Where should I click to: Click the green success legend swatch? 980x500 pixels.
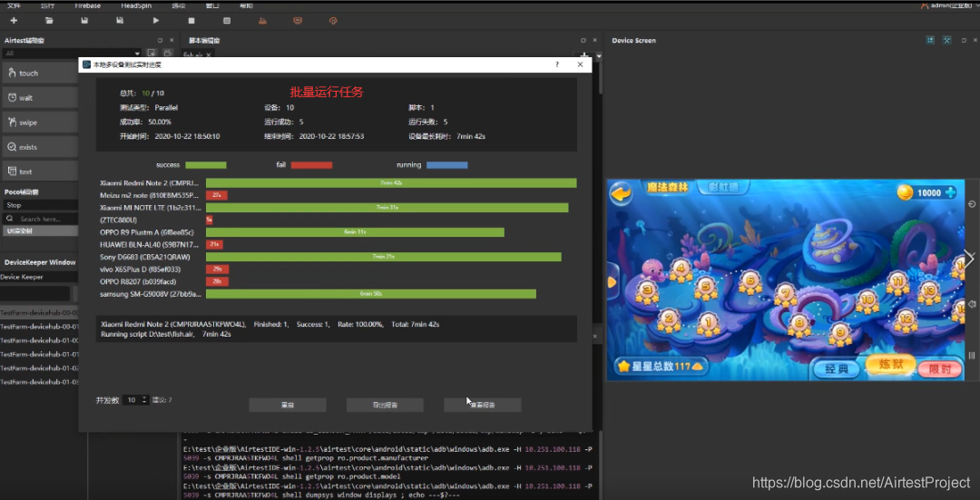tap(206, 165)
